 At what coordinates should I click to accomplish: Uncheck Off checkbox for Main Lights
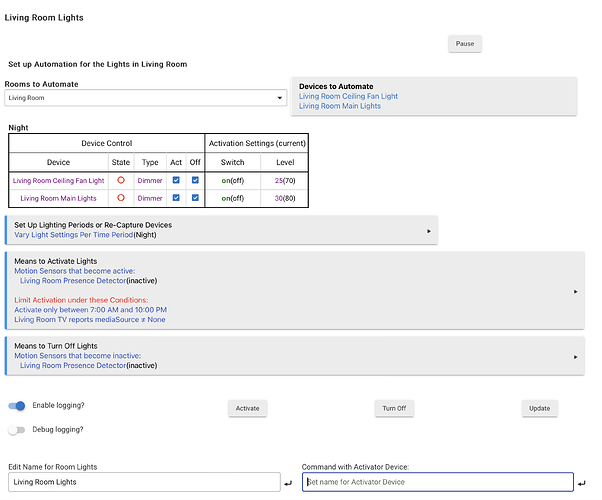tap(195, 198)
